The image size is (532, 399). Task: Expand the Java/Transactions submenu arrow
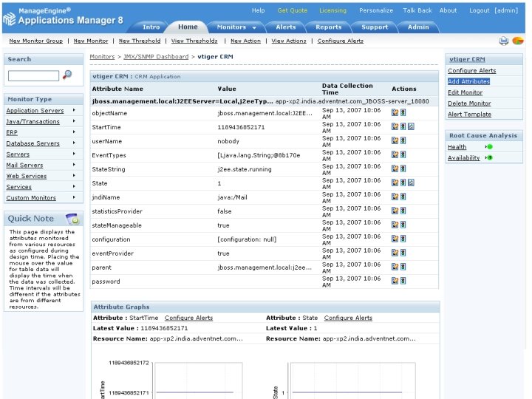point(74,120)
